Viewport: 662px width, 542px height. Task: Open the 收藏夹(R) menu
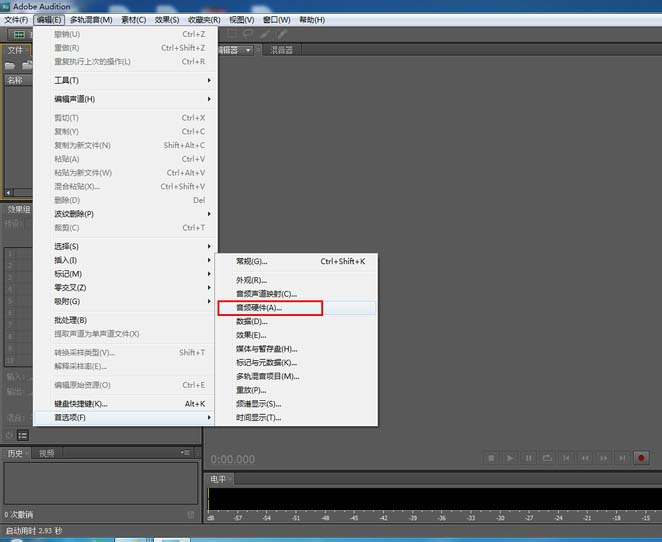pos(204,20)
